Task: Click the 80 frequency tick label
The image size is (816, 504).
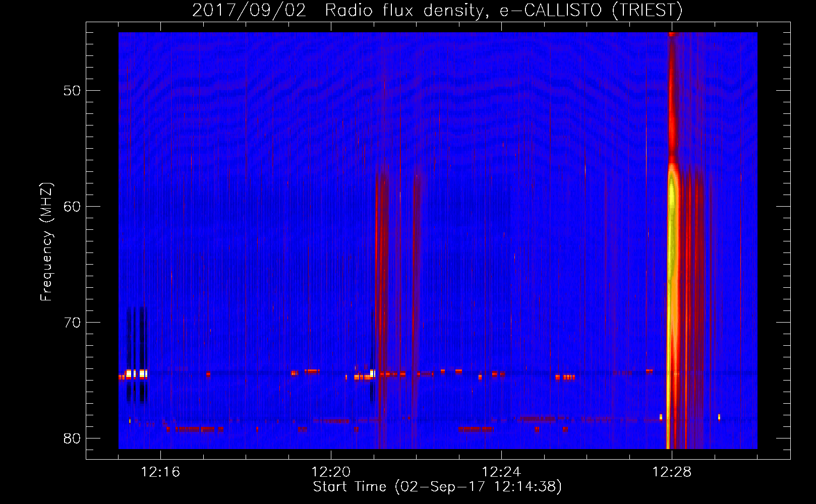Action: 73,438
